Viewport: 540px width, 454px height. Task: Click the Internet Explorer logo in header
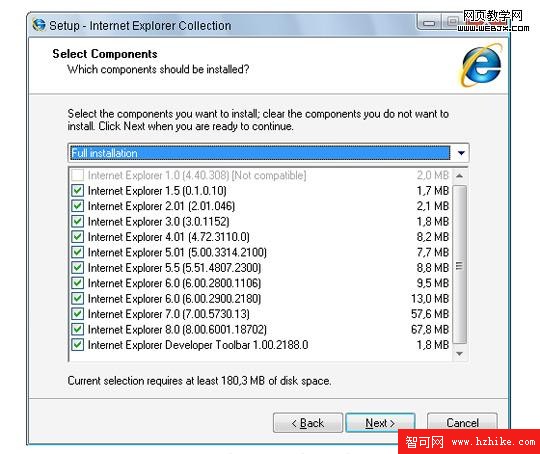[481, 64]
